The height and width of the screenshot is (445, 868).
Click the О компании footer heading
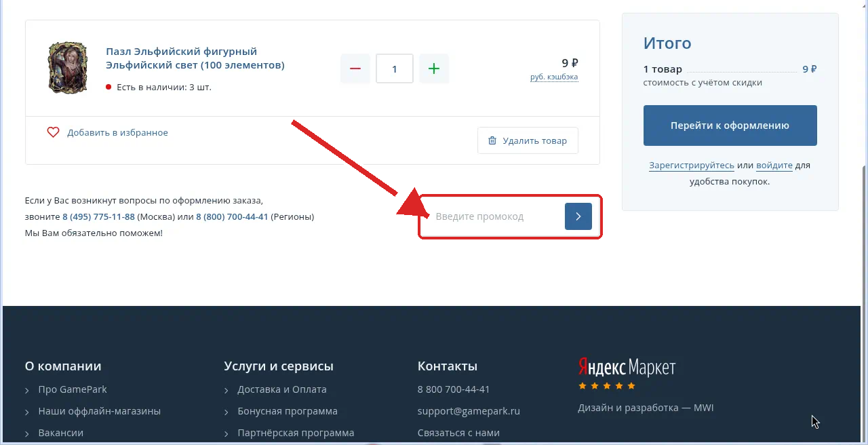(63, 366)
